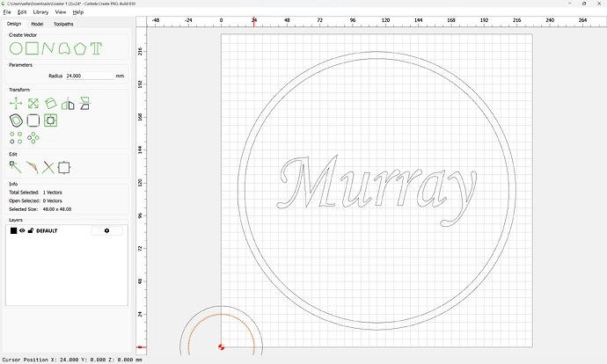Hide the DEFAULT layer with eye icon
Screen dimensions: 607x364
[x=23, y=230]
